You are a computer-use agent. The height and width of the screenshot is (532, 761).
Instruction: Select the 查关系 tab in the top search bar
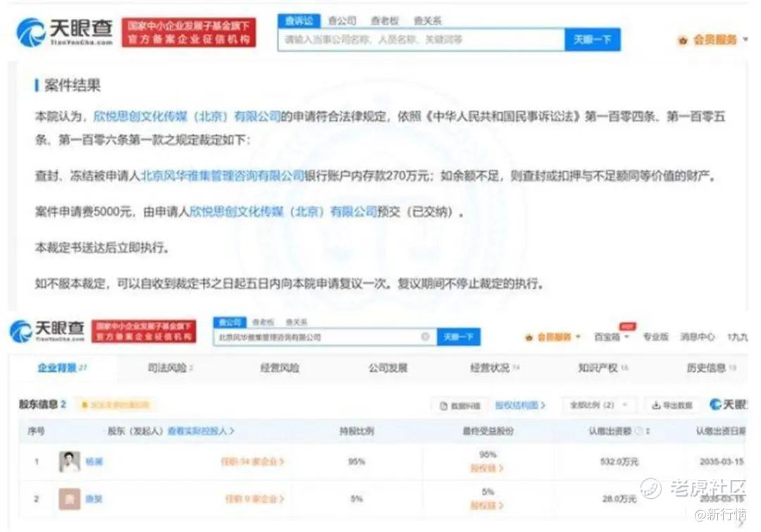click(428, 21)
